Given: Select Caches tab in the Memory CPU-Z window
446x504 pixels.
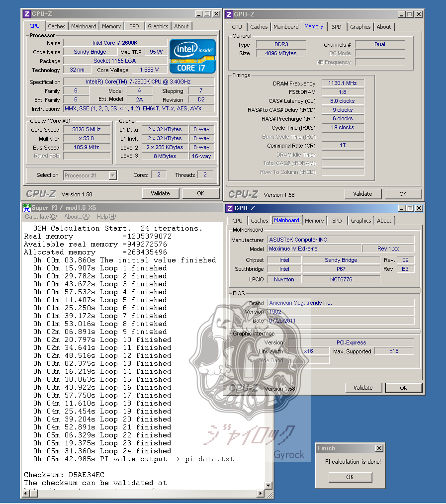Looking at the screenshot, I should pos(259,27).
